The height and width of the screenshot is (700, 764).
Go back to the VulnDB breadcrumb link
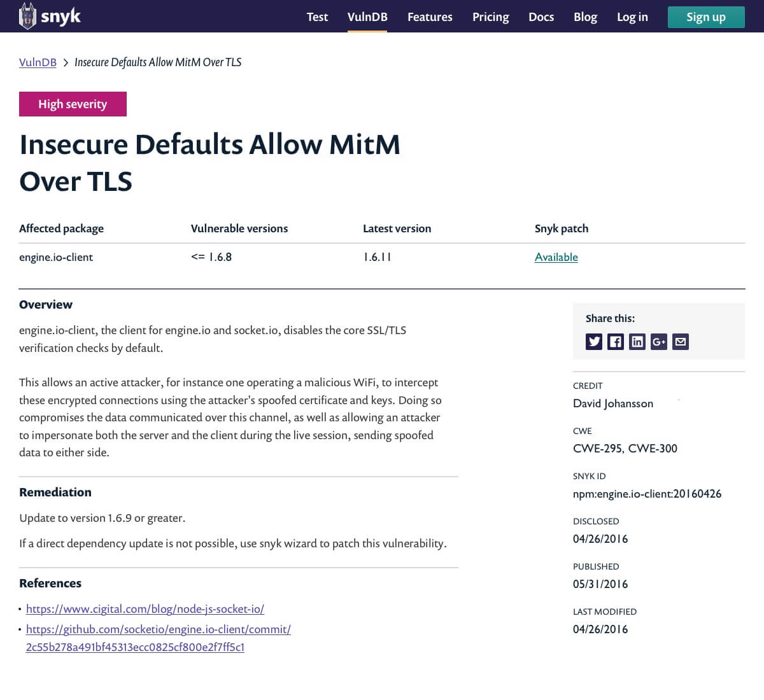[38, 62]
